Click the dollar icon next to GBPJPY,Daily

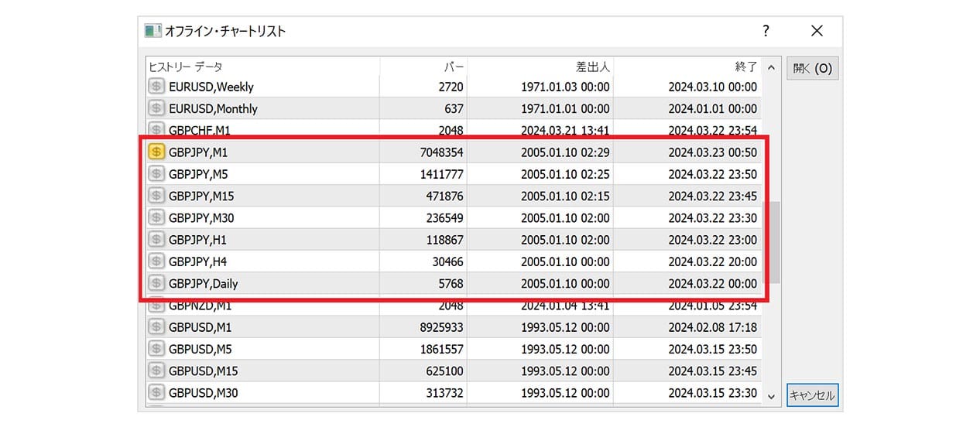tap(156, 283)
